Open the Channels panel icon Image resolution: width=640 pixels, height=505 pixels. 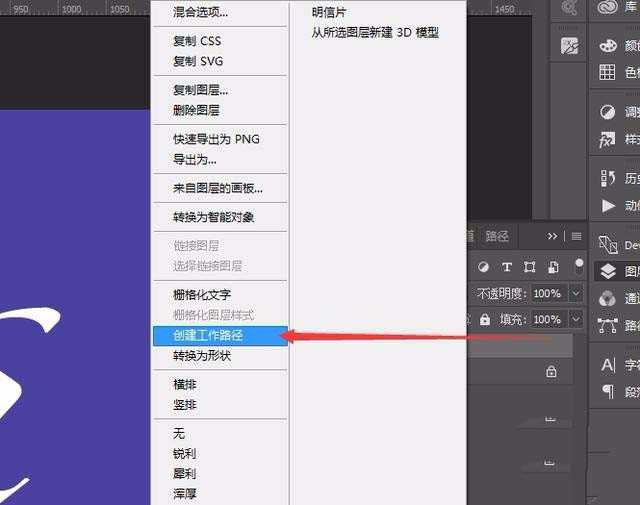coord(608,298)
